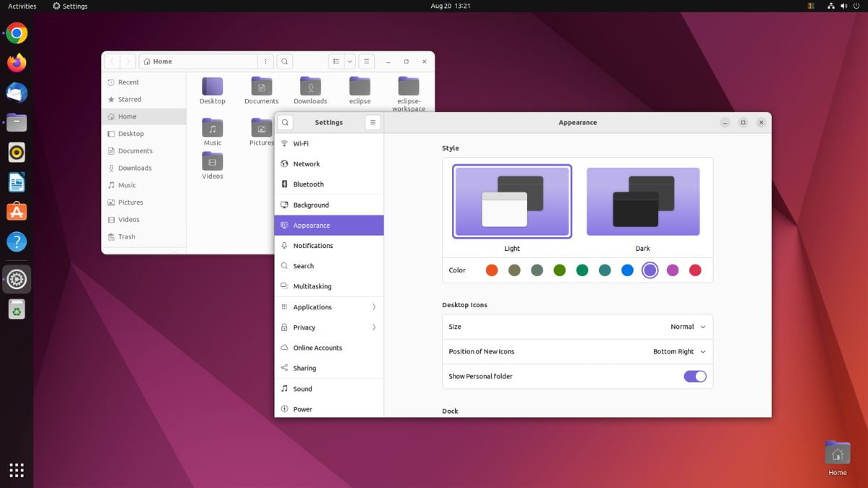
Task: Open the Downloads folder in the sidebar
Action: click(134, 168)
